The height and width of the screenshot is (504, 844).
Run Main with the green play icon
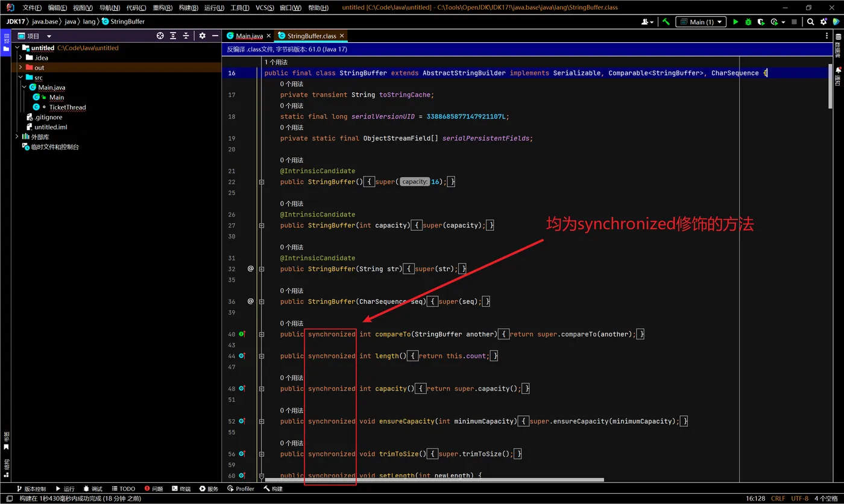click(x=735, y=22)
